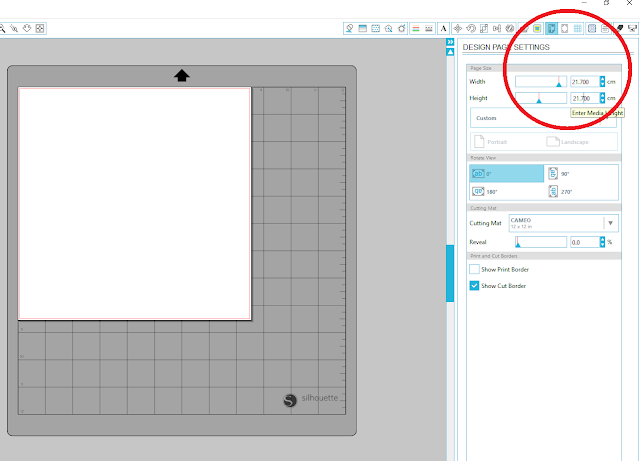
Task: Open the Fill Gradient panel
Action: (x=362, y=28)
